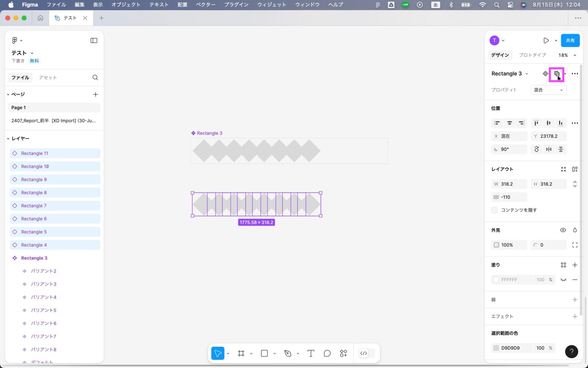This screenshot has width=588, height=368.
Task: Select the Move tool in the toolbar
Action: [x=217, y=353]
